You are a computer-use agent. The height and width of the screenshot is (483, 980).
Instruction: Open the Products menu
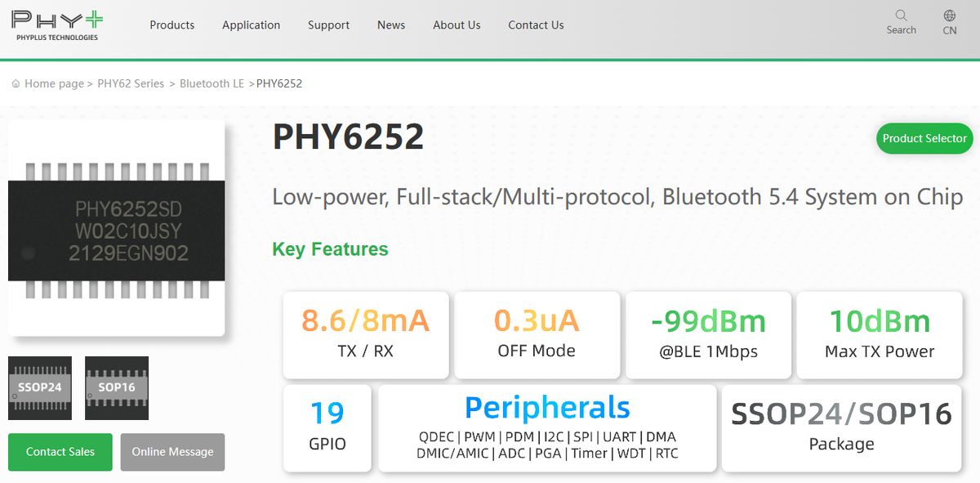point(171,25)
